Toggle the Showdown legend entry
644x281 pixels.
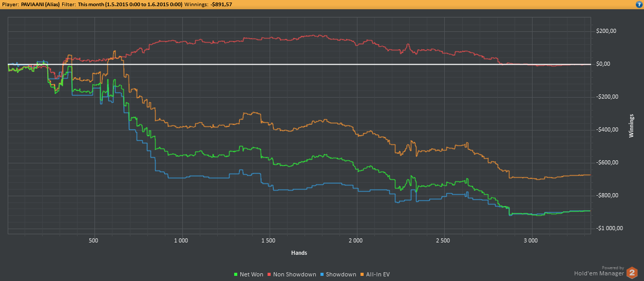click(x=338, y=274)
